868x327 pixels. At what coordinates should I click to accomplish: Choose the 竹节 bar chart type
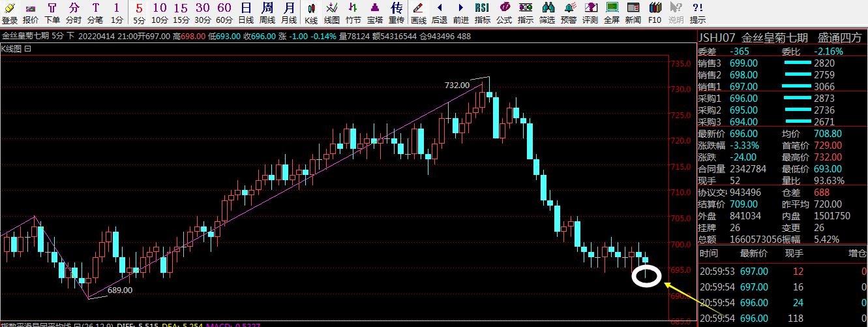[x=353, y=12]
